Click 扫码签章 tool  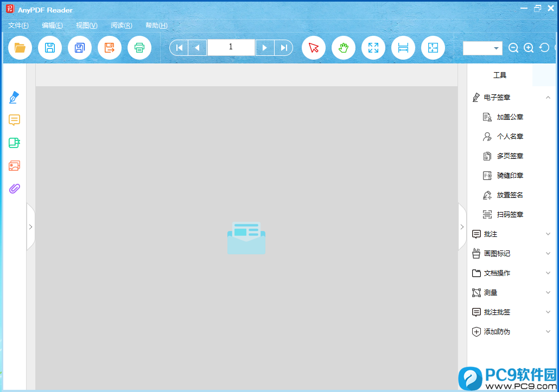pos(510,215)
